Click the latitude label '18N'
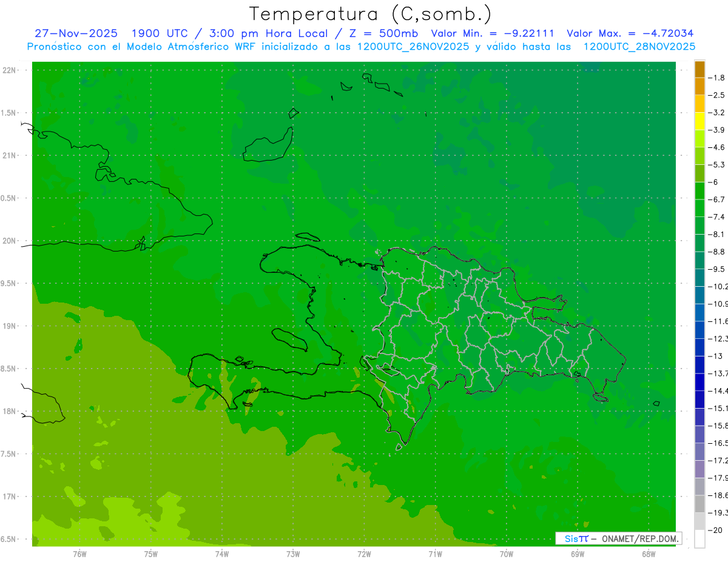Screen dimensions: 728x562 pos(9,411)
